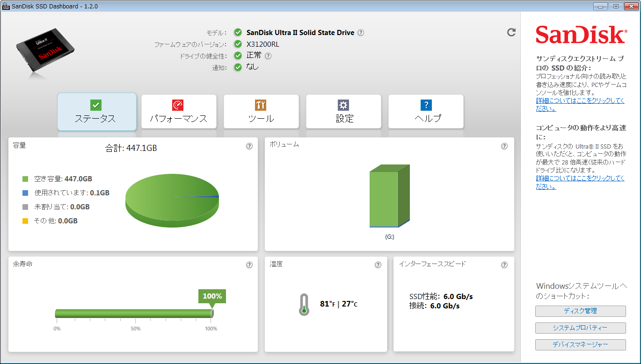Click the help icon in インターフェーススピード panel
Screen dimensions: 641x364
pyautogui.click(x=504, y=265)
